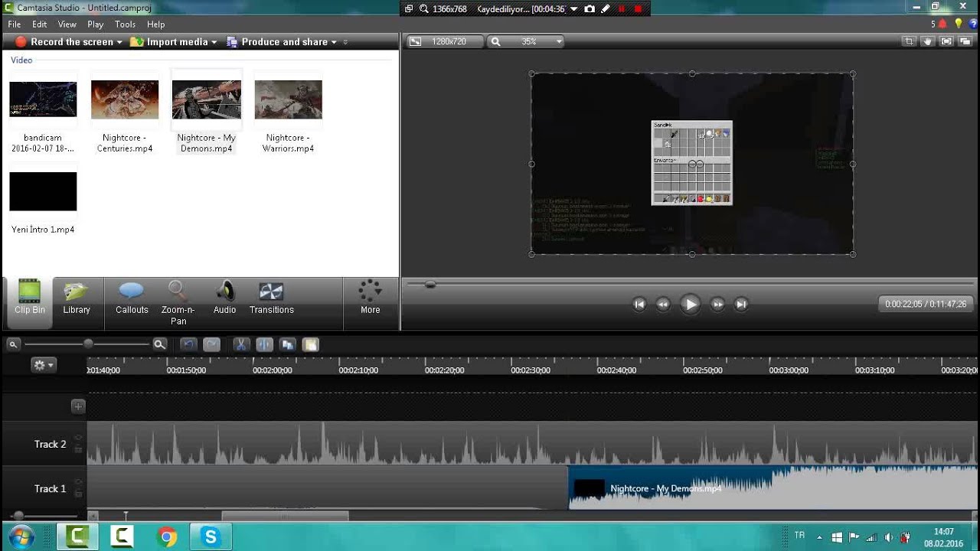Jump to previous clip
Image resolution: width=980 pixels, height=551 pixels.
639,304
